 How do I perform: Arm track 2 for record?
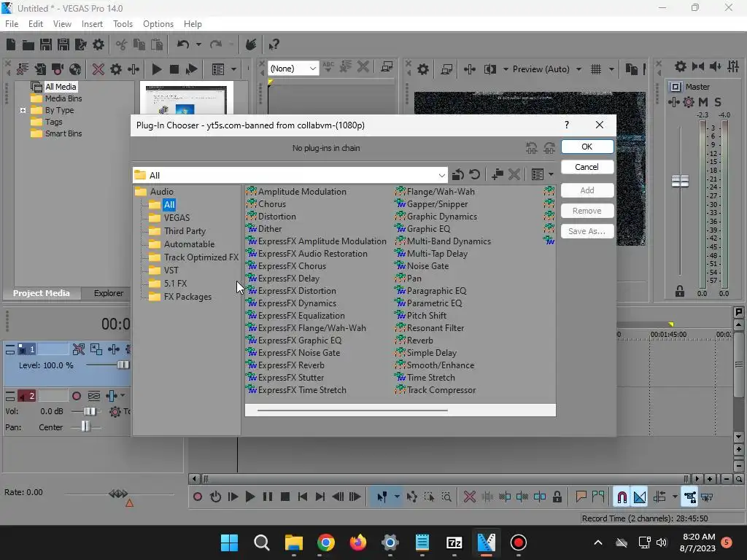pyautogui.click(x=76, y=396)
